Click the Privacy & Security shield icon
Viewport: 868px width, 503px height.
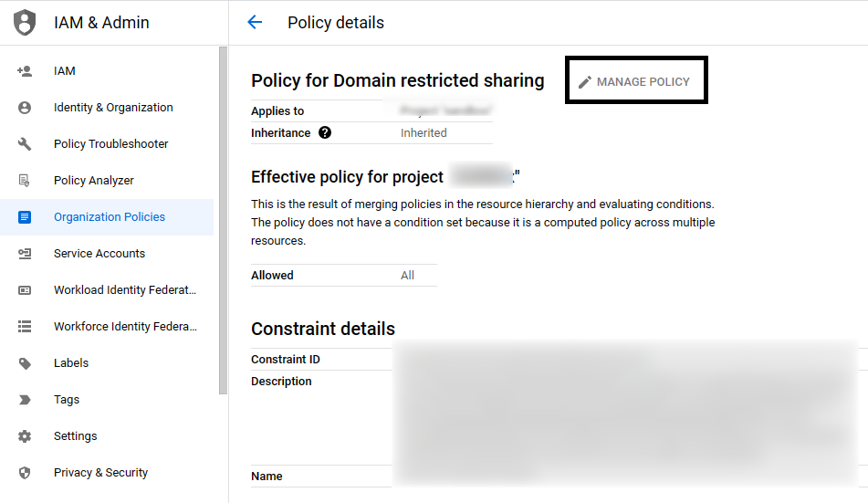(25, 473)
